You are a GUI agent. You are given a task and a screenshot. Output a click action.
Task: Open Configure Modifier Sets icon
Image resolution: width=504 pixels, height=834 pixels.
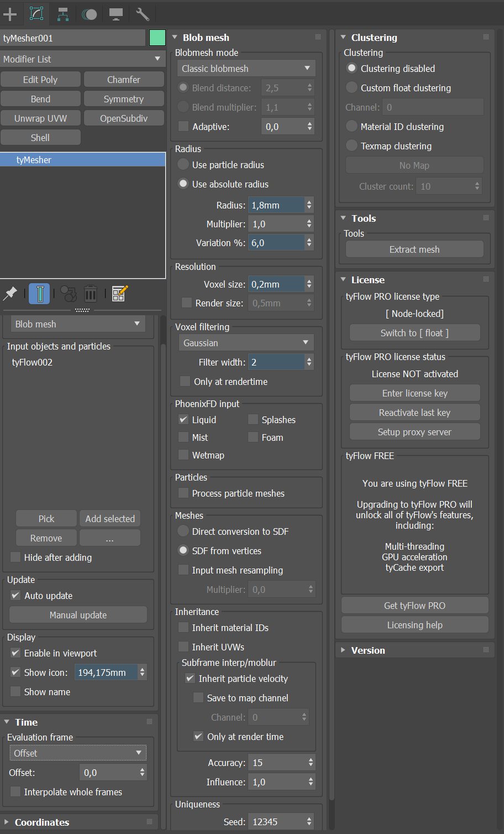click(119, 294)
